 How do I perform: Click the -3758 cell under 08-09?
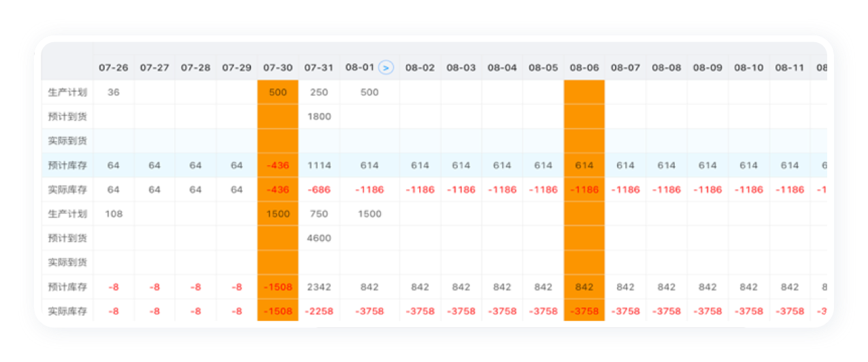[707, 311]
